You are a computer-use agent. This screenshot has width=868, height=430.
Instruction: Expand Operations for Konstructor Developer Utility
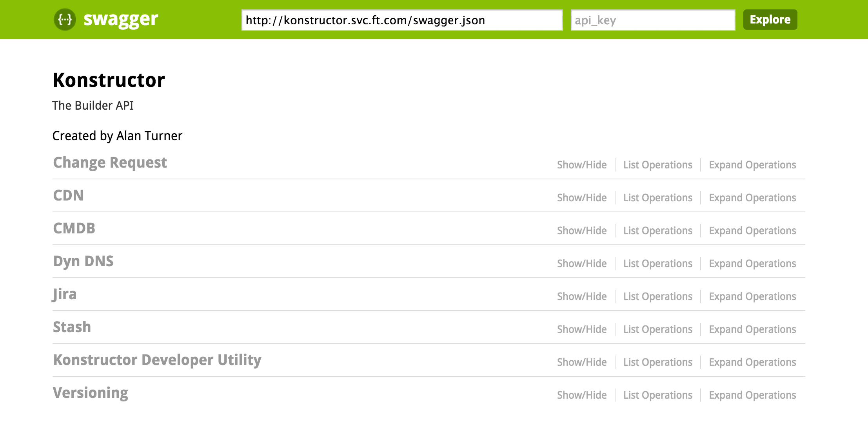click(752, 362)
